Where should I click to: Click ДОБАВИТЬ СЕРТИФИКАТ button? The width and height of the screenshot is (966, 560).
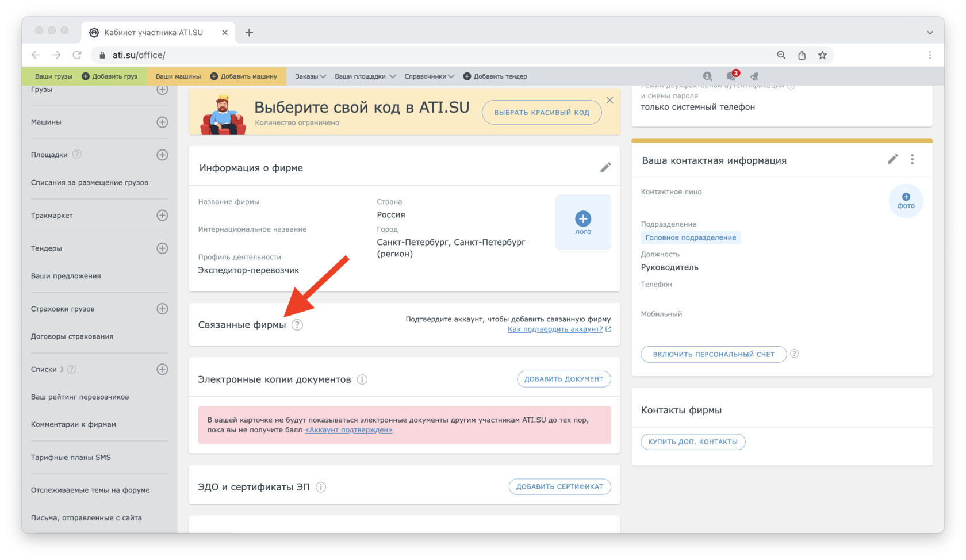(x=559, y=486)
